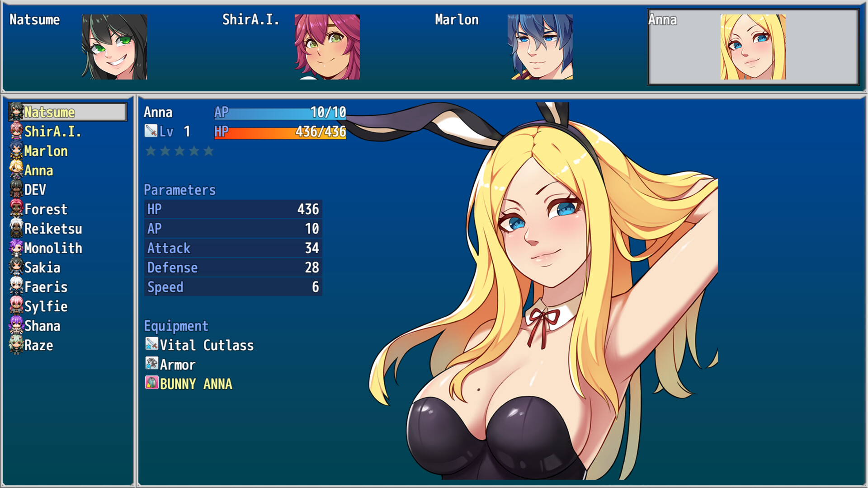This screenshot has height=488, width=868.
Task: Click Anna's HP bar
Action: click(279, 132)
